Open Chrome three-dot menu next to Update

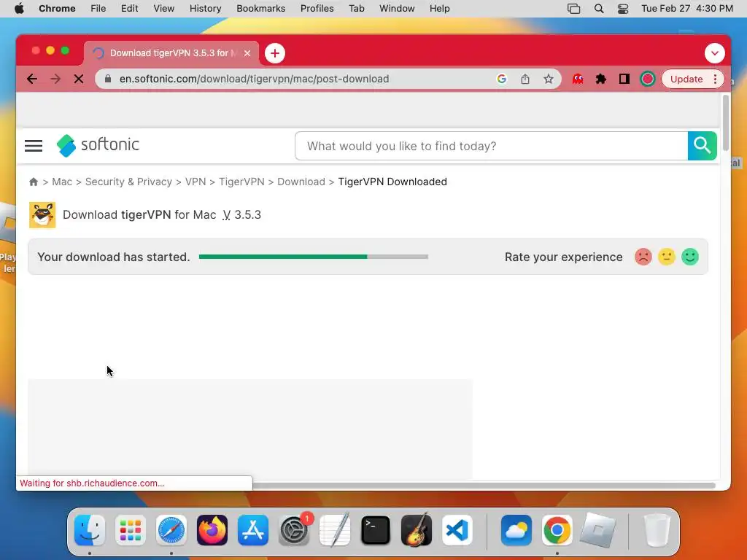[x=715, y=79]
